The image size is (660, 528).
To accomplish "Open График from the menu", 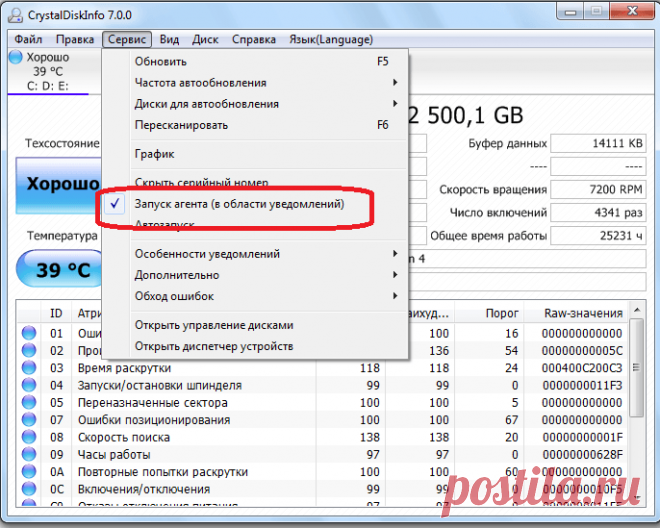I will 255,154.
